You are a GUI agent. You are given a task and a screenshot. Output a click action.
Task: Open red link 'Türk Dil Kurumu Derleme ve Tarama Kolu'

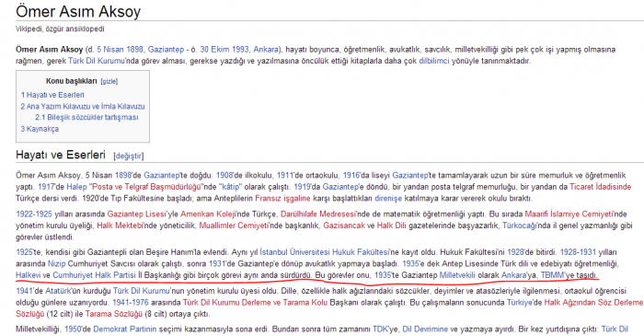click(x=255, y=303)
